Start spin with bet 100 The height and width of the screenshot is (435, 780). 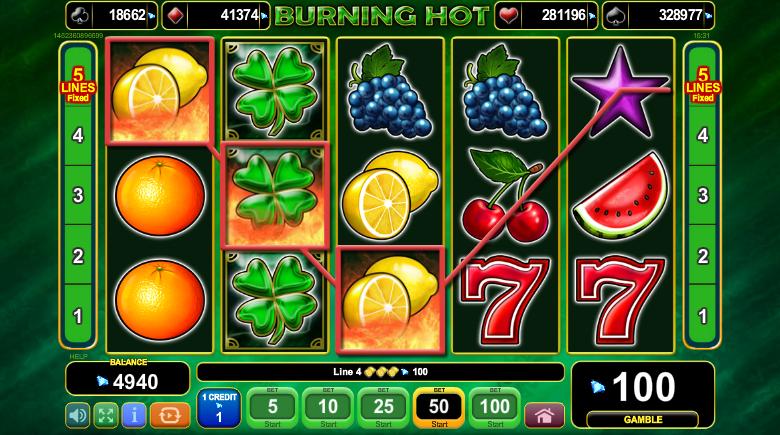pos(495,408)
